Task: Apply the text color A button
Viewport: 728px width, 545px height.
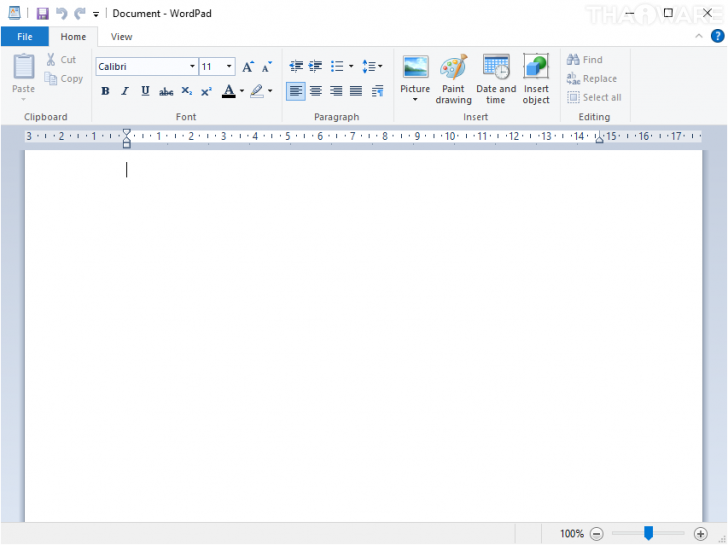Action: point(228,91)
